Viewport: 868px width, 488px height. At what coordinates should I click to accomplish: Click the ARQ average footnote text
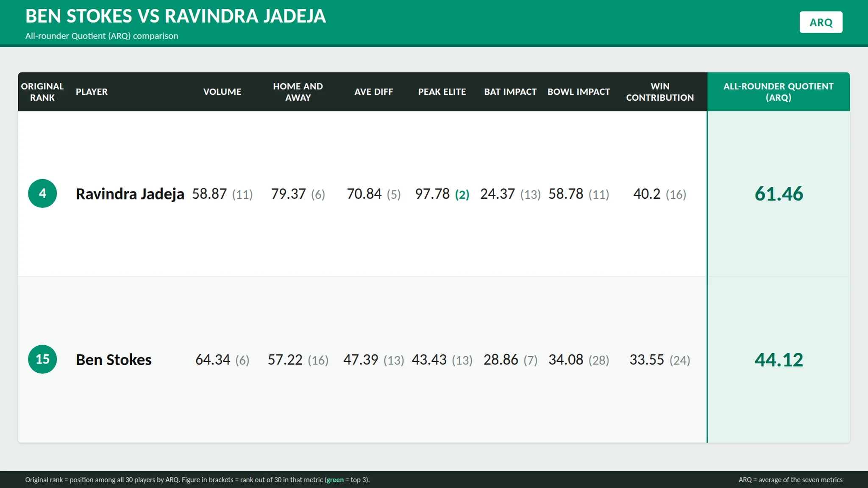click(x=790, y=480)
